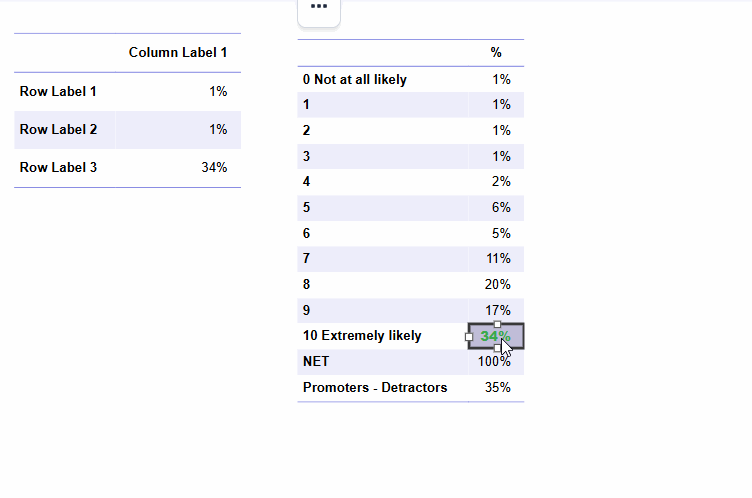
Task: Click the 35% Promoters - Detractors value
Action: (x=497, y=387)
